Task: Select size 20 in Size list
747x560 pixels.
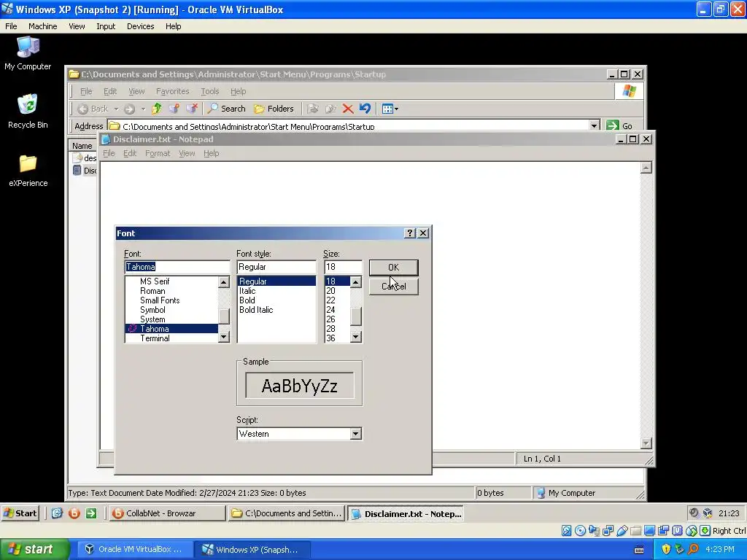Action: [x=330, y=291]
